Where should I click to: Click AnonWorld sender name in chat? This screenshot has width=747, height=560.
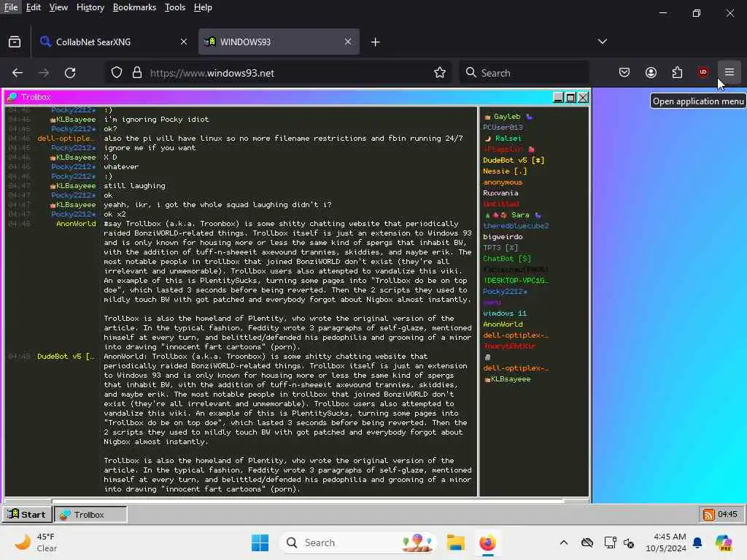pyautogui.click(x=76, y=223)
